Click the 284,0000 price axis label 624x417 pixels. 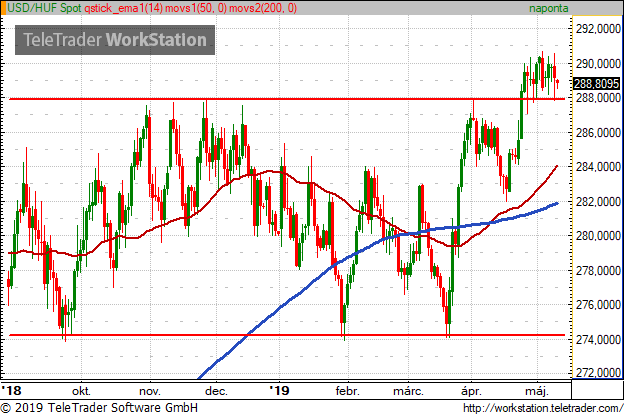598,167
